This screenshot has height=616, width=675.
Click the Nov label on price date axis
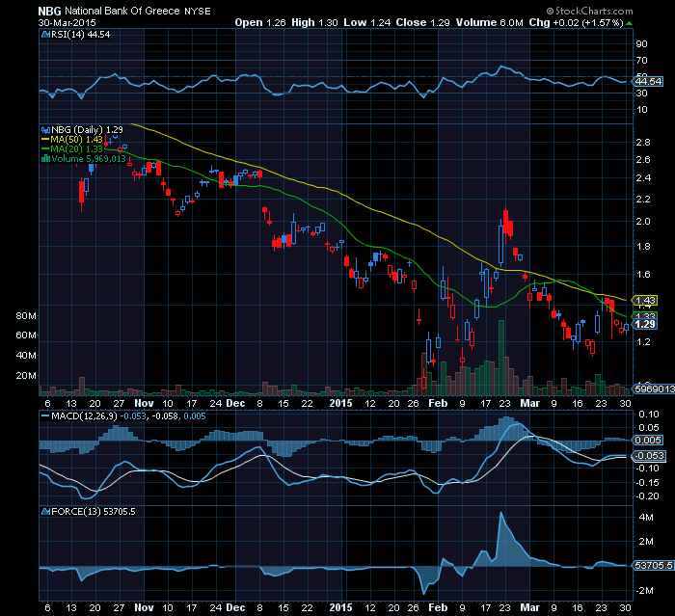tap(144, 403)
